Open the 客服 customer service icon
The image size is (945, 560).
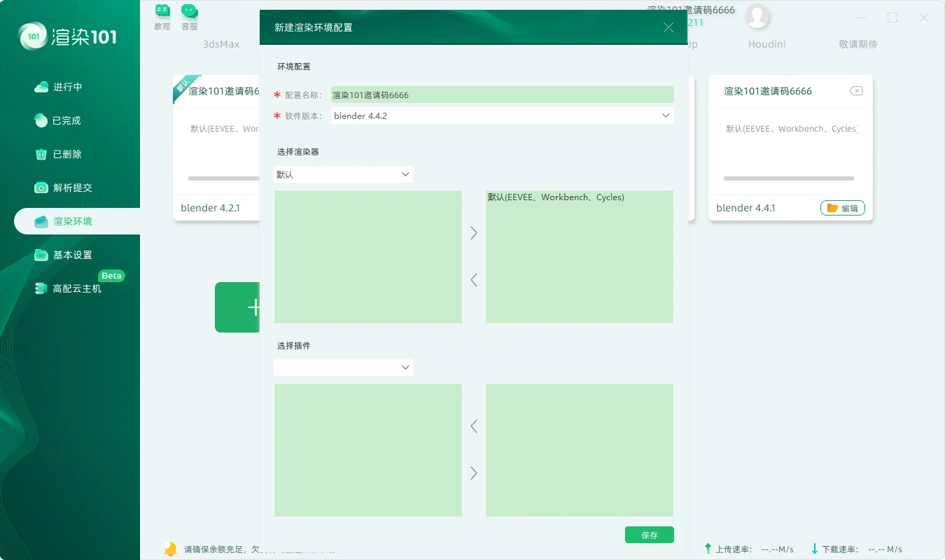(x=189, y=17)
